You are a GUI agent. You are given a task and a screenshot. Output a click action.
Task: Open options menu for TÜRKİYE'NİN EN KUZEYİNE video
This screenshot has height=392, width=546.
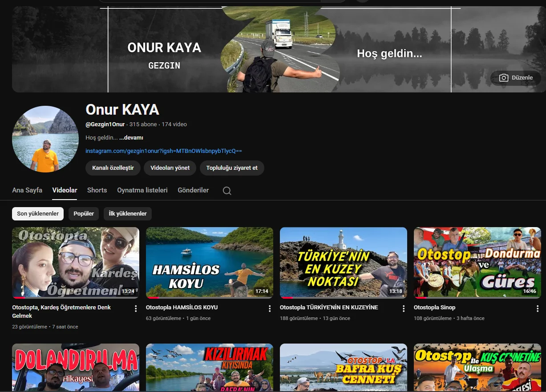point(404,308)
